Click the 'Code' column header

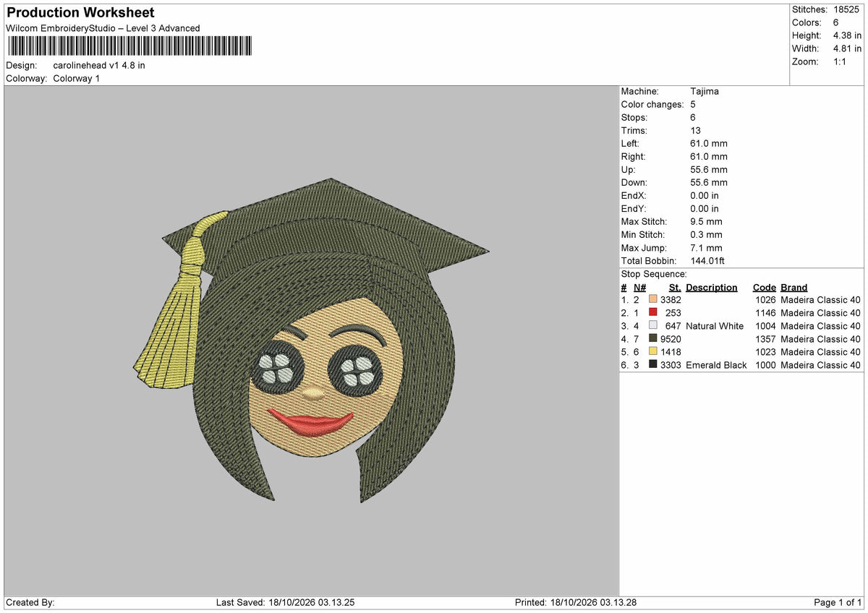(x=764, y=288)
